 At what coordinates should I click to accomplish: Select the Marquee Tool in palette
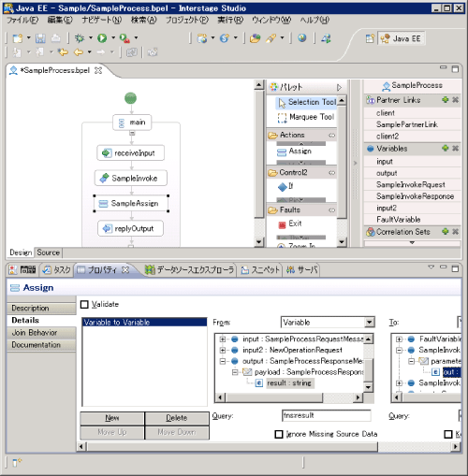tap(306, 117)
